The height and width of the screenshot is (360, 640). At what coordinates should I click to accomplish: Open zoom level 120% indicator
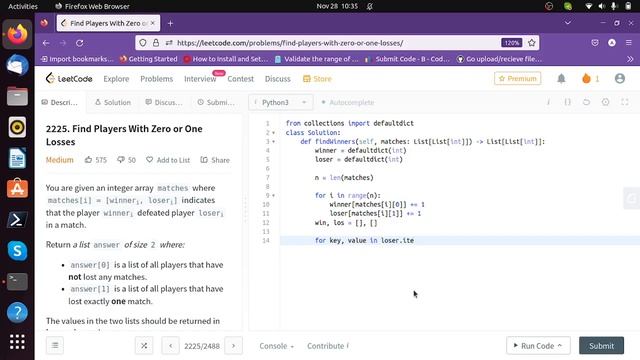click(x=511, y=43)
